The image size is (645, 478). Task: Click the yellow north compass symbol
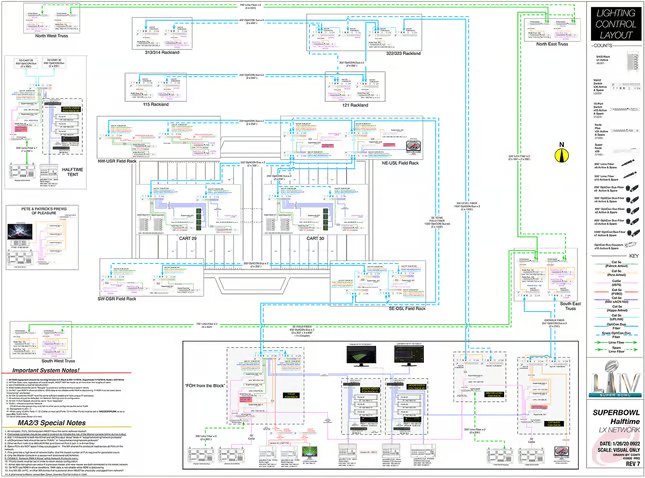coord(561,155)
